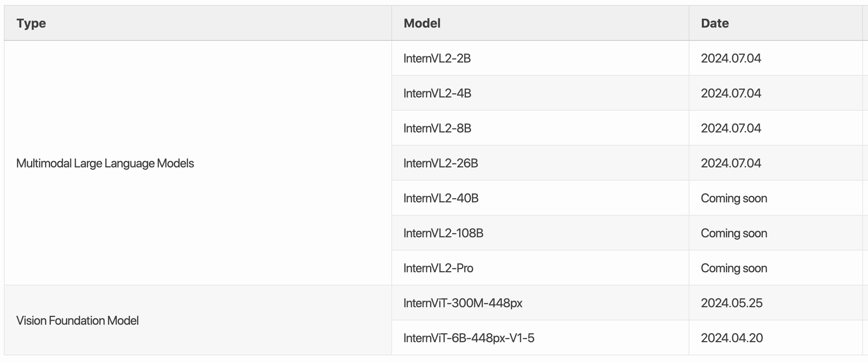Click the InternVL2-Pro model entry
Screen dimensions: 868x362
438,268
